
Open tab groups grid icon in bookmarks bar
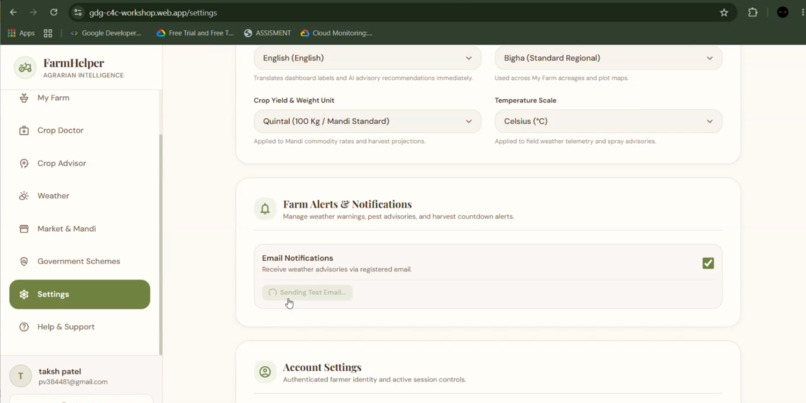(48, 33)
